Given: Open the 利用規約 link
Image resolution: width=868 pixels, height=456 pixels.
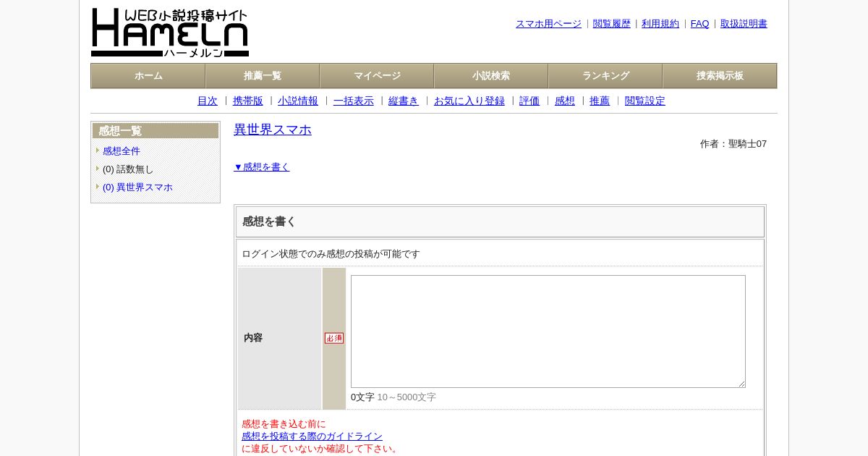Looking at the screenshot, I should [660, 24].
